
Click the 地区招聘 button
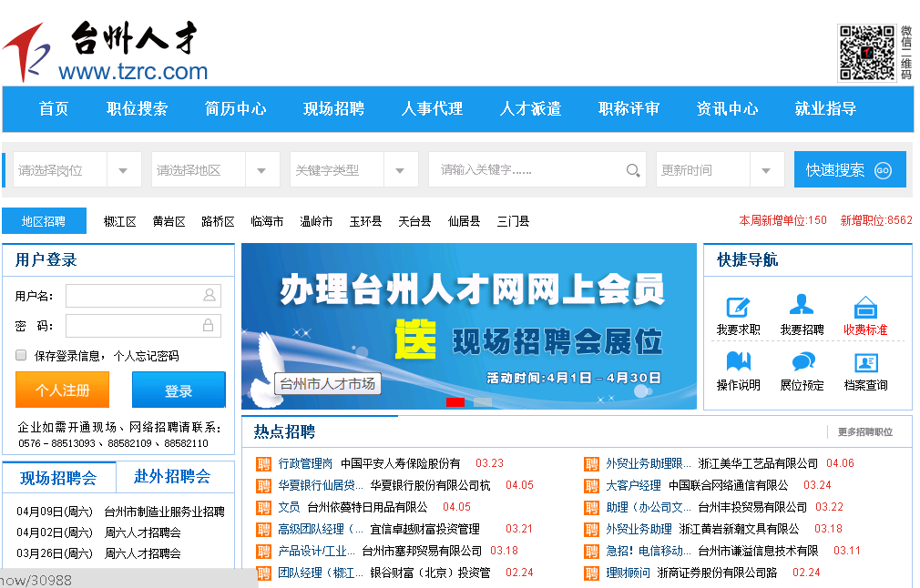point(44,221)
